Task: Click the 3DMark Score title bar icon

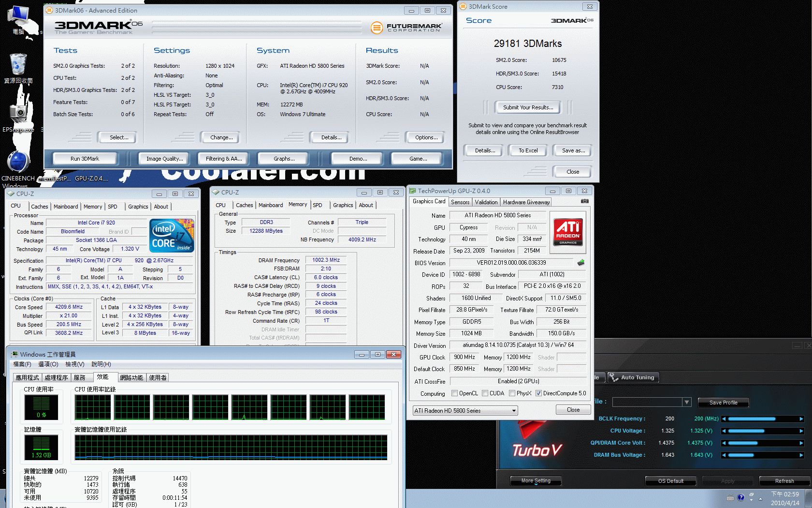Action: (x=463, y=6)
